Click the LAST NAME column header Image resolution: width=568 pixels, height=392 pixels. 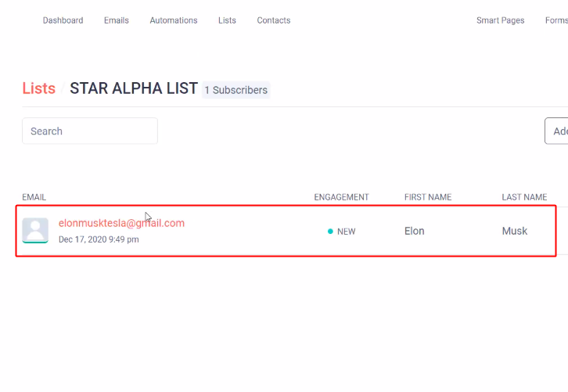point(524,197)
